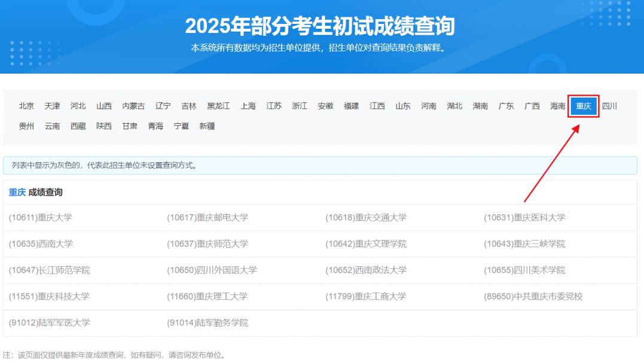
Task: Select the 西藏 province tab
Action: coord(78,126)
